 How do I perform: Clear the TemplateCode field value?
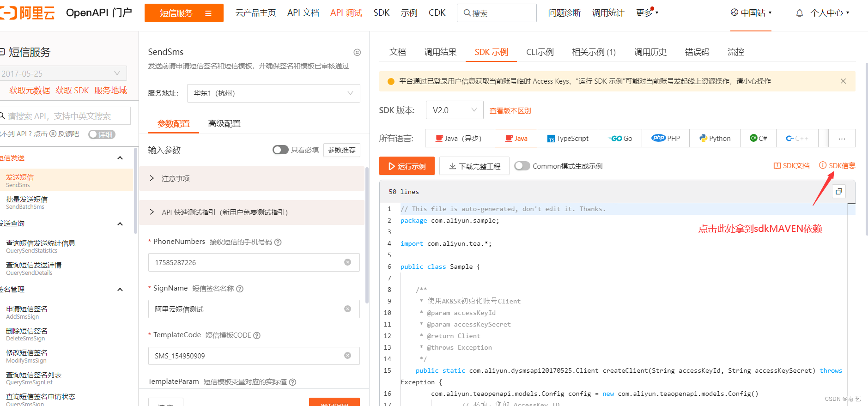pos(348,356)
